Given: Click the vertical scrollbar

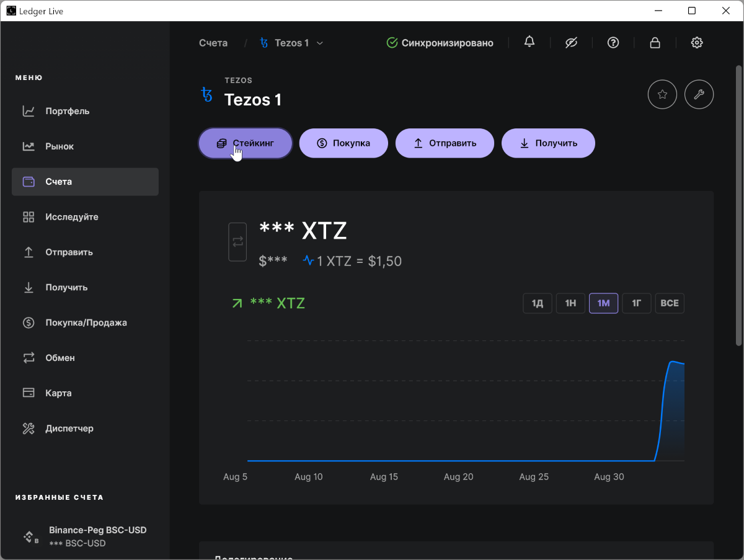Looking at the screenshot, I should point(738,205).
